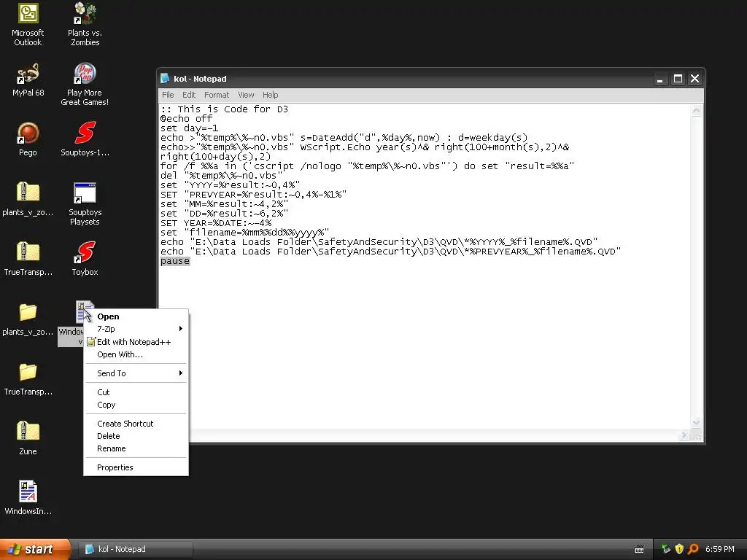Image resolution: width=747 pixels, height=560 pixels.
Task: Choose Copy in the context menu
Action: (x=136, y=405)
